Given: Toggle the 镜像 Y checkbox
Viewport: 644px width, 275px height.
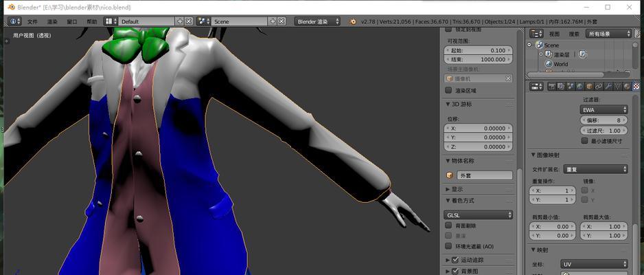Looking at the screenshot, I should (585, 200).
